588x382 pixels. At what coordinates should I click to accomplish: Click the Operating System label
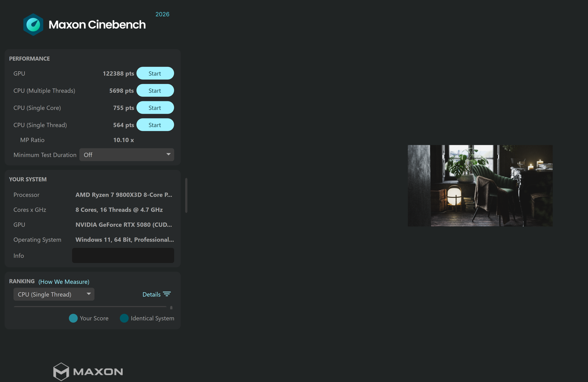37,240
